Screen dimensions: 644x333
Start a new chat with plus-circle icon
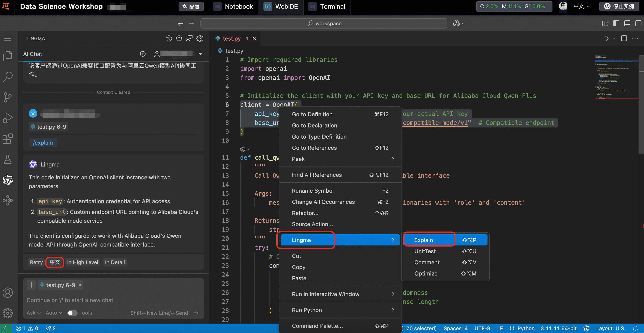tap(143, 54)
